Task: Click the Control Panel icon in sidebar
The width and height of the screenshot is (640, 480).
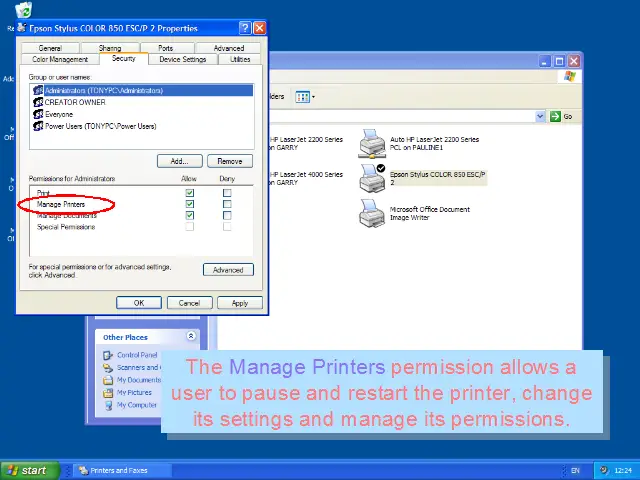Action: coord(108,356)
